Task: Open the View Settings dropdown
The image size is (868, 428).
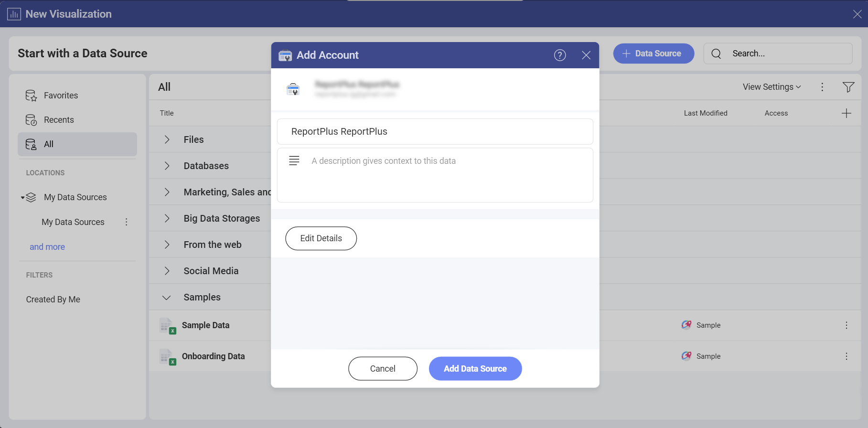Action: 772,87
